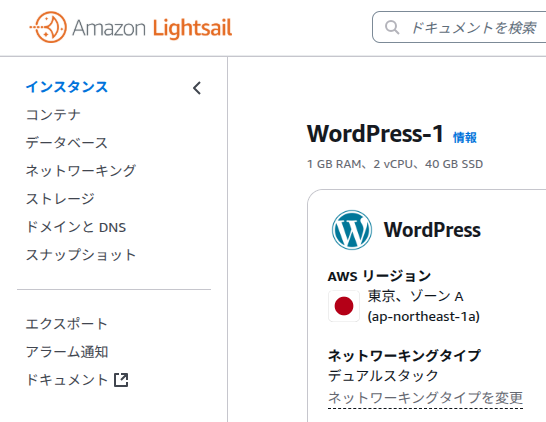The image size is (546, 422).
Task: Open エクスポート in the sidebar
Action: pyautogui.click(x=67, y=324)
